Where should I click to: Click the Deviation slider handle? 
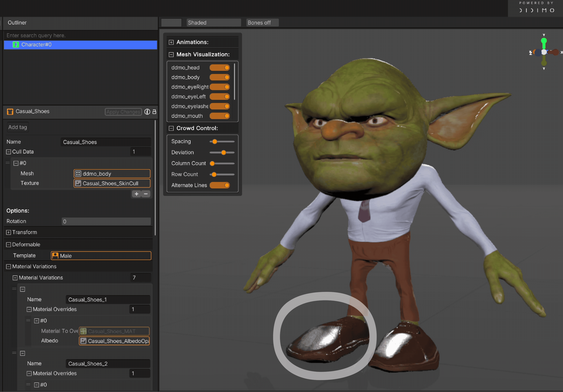(223, 153)
